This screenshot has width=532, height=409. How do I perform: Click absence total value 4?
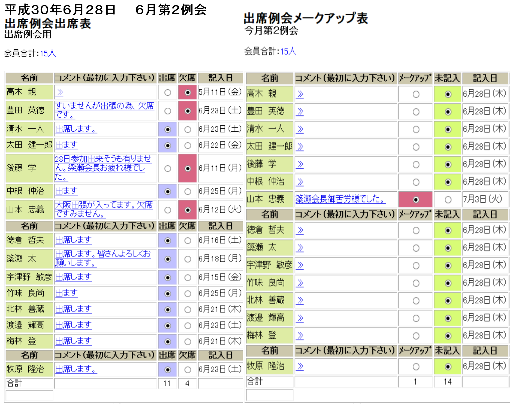pyautogui.click(x=187, y=383)
